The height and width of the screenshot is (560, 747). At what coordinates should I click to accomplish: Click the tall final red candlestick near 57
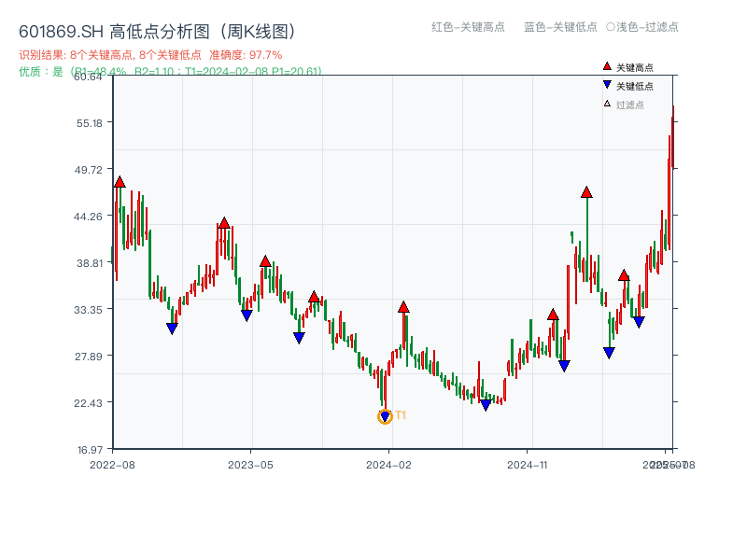(672, 137)
